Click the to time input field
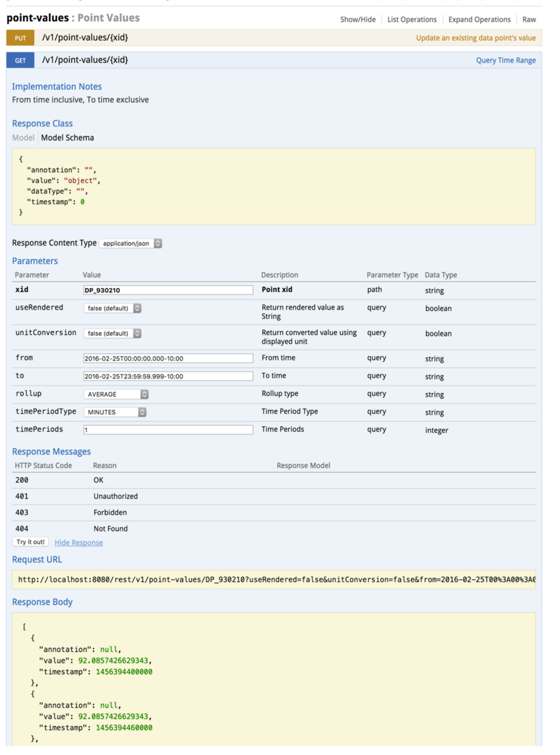The width and height of the screenshot is (560, 755). coord(168,376)
